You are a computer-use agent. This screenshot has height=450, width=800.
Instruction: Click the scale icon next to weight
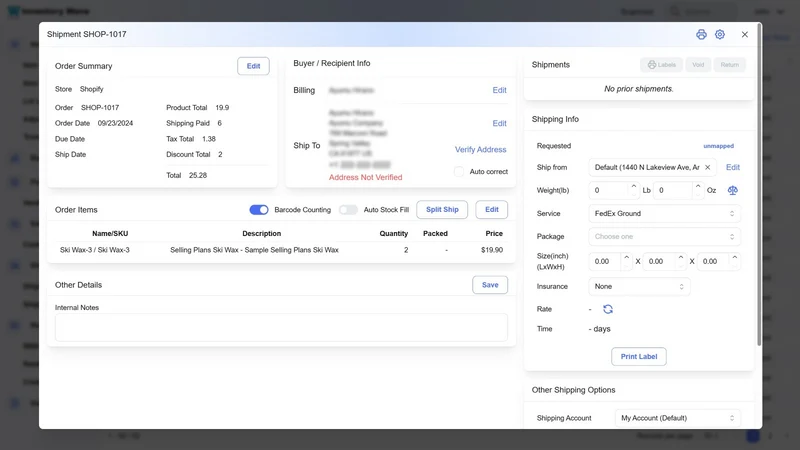tap(733, 190)
